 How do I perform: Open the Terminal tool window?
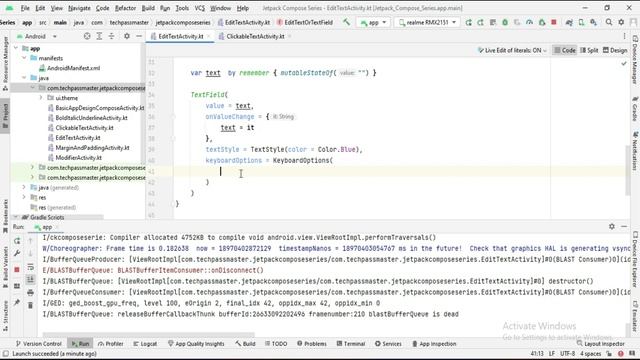[x=351, y=344]
